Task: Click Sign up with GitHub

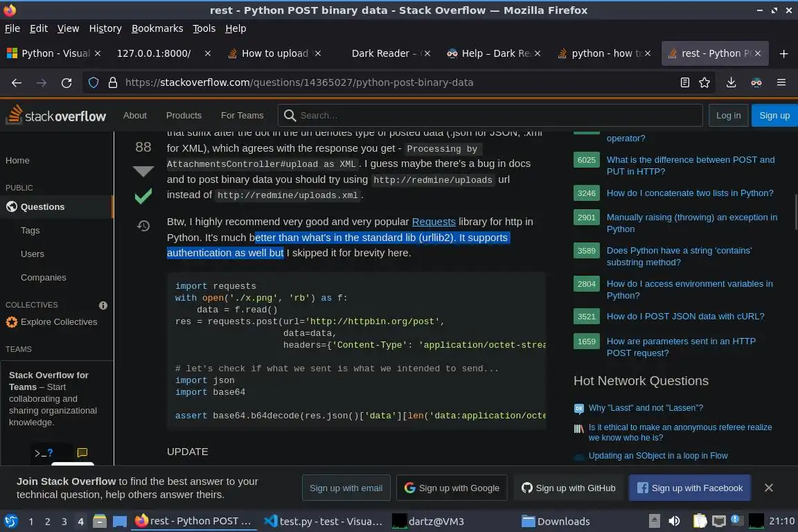Action: 569,488
